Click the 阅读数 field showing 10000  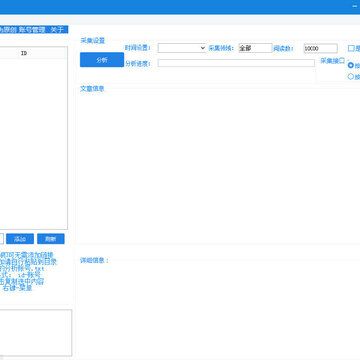click(320, 48)
